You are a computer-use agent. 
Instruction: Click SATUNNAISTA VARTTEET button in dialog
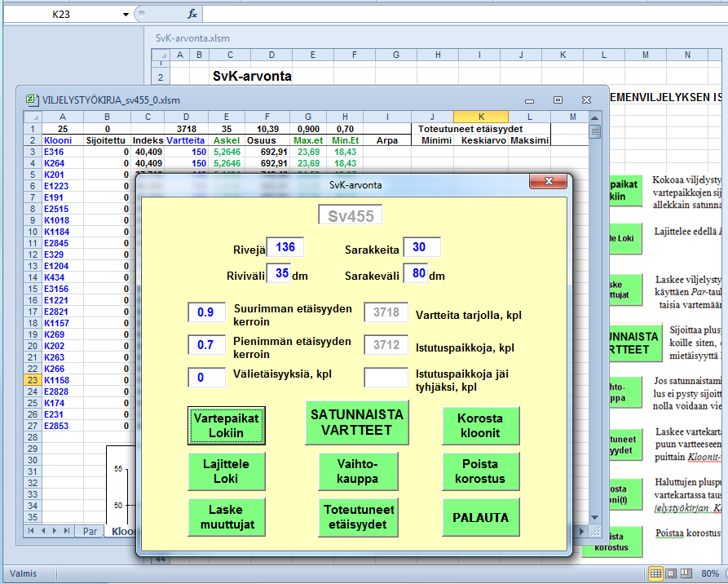[x=357, y=423]
